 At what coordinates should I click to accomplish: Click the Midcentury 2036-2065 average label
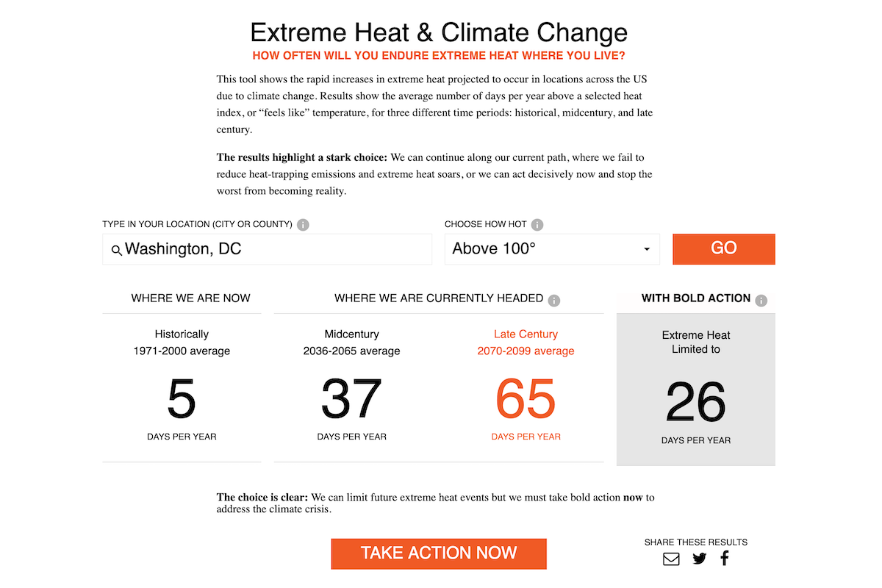(x=351, y=342)
